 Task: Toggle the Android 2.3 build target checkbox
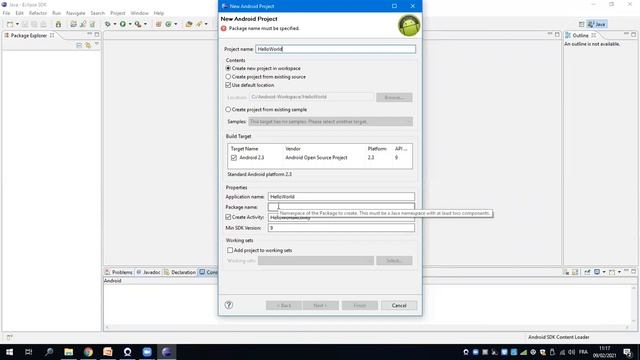point(234,158)
